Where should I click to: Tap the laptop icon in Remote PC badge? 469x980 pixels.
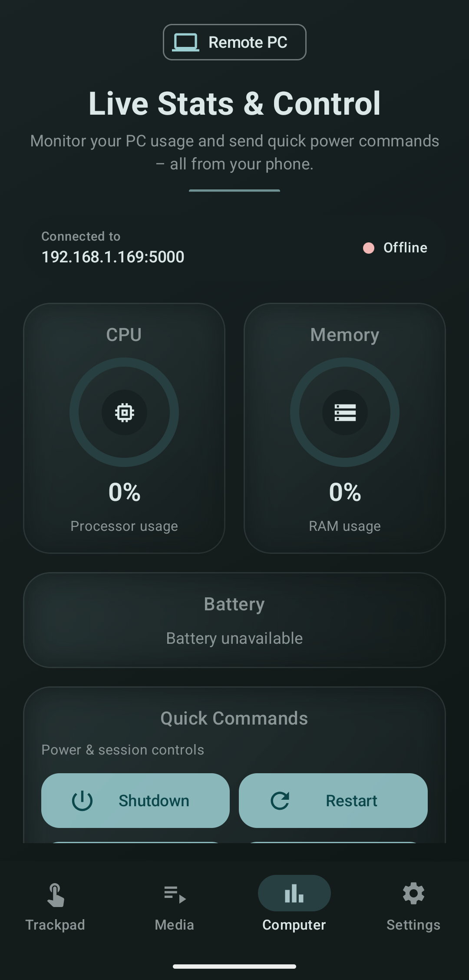pos(186,43)
